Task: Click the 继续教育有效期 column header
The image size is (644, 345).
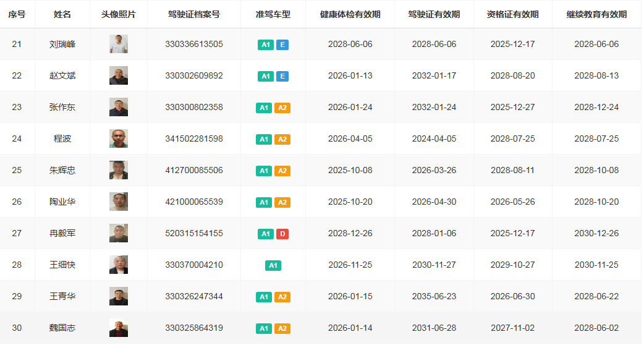Action: click(x=596, y=14)
